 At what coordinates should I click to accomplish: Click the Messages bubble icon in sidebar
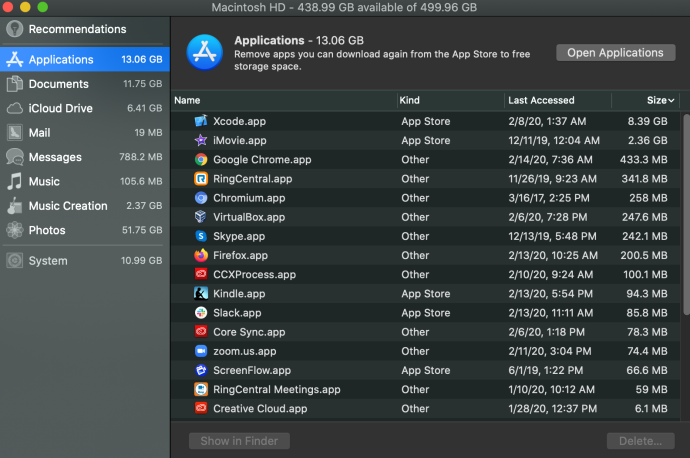tap(15, 157)
